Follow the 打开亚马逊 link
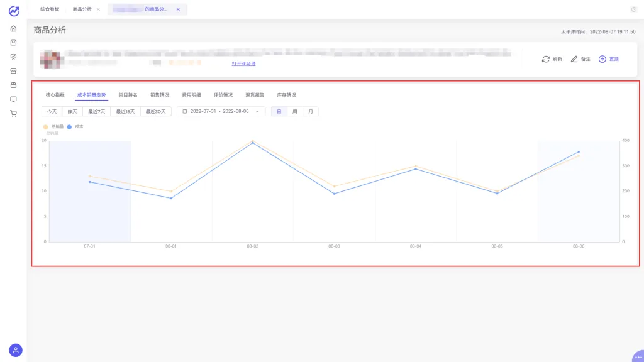Image resolution: width=644 pixels, height=362 pixels. click(x=243, y=63)
